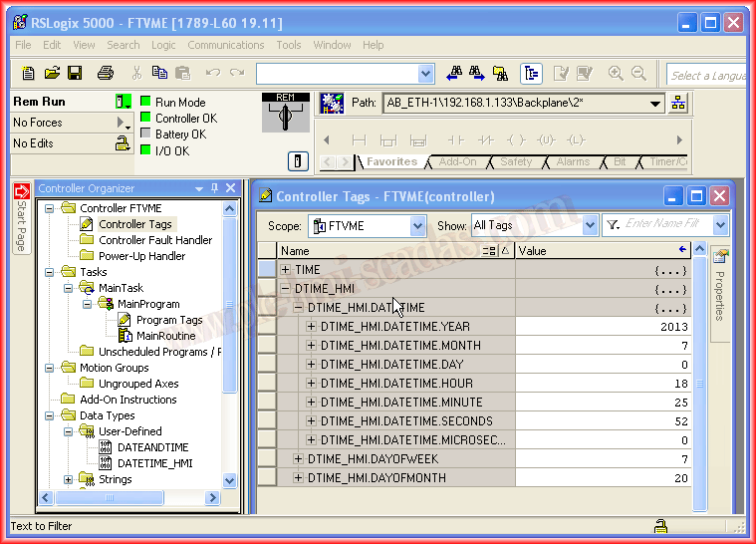Viewport: 756px width, 544px height.
Task: Click the controller key switch REM icon
Action: [x=285, y=112]
